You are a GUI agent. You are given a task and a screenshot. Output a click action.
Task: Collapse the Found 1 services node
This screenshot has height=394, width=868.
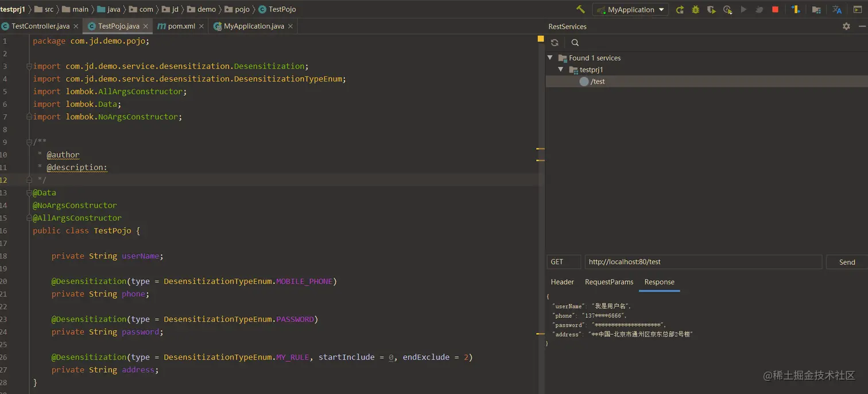click(x=550, y=57)
